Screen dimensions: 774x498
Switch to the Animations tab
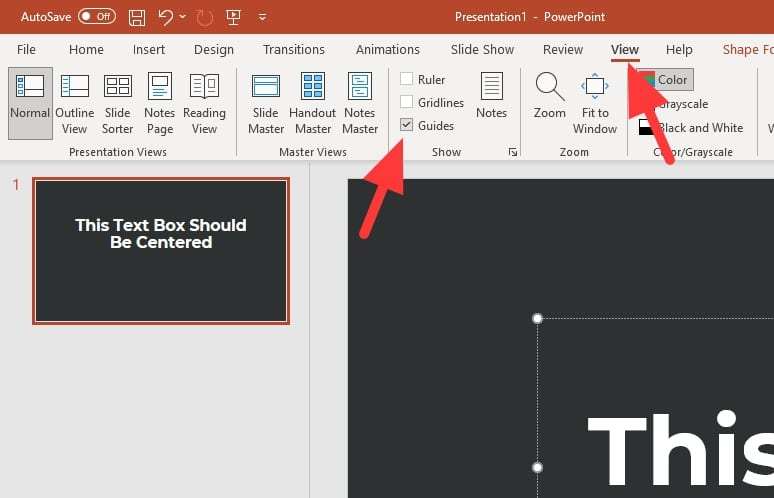(x=387, y=50)
